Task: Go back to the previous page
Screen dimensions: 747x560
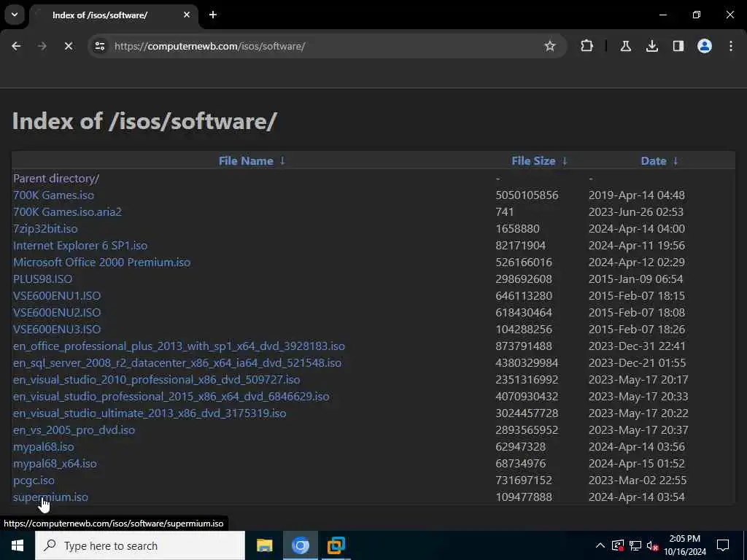Action: 16,46
